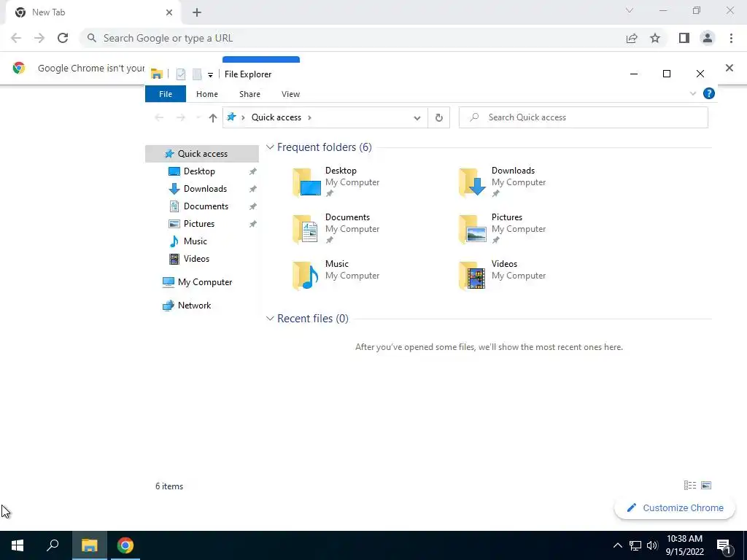Open the volume control in system tray
Image resolution: width=747 pixels, height=560 pixels.
(652, 545)
